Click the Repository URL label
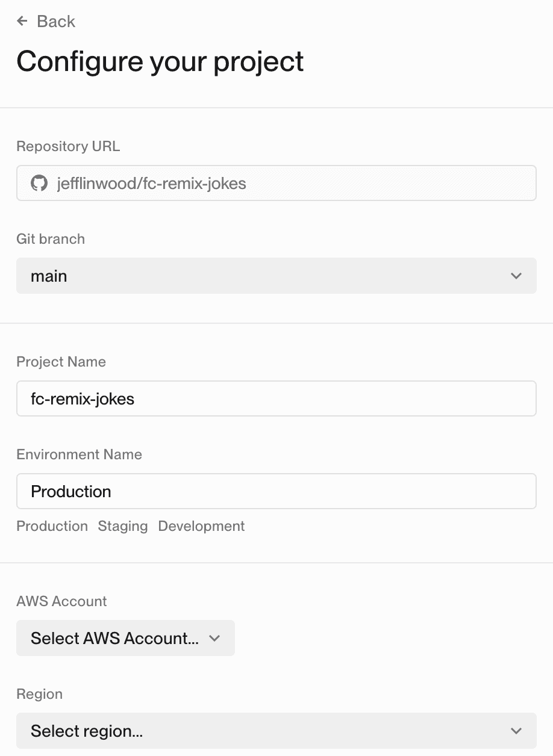 pos(68,146)
